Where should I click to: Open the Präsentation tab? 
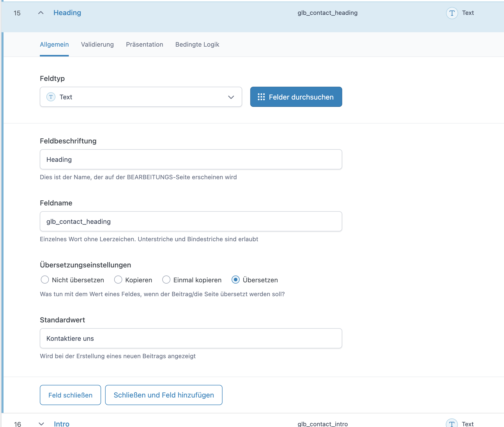pyautogui.click(x=144, y=45)
